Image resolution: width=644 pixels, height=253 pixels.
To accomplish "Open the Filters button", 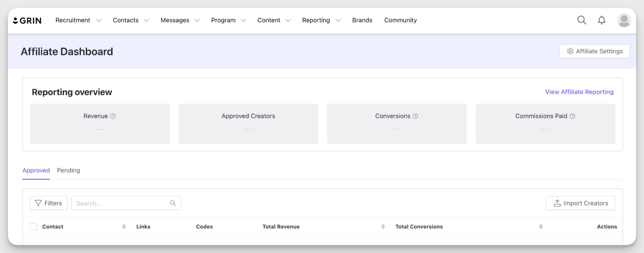I will pos(49,203).
